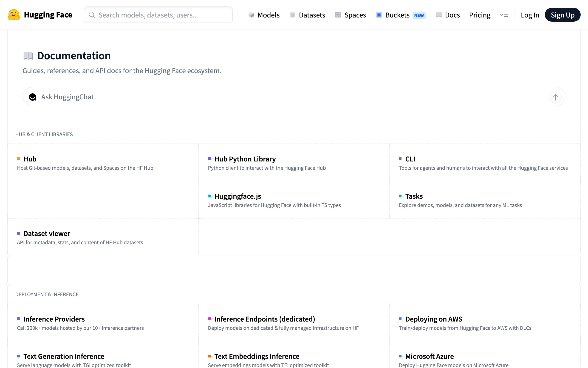588x368 pixels.
Task: Click 'Call 200k+ models hosted' description
Action: point(80,328)
